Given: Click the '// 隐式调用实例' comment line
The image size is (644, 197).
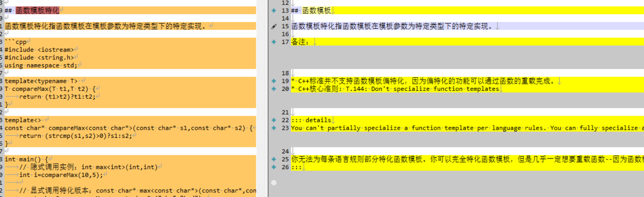Looking at the screenshot, I should pyautogui.click(x=88, y=167).
